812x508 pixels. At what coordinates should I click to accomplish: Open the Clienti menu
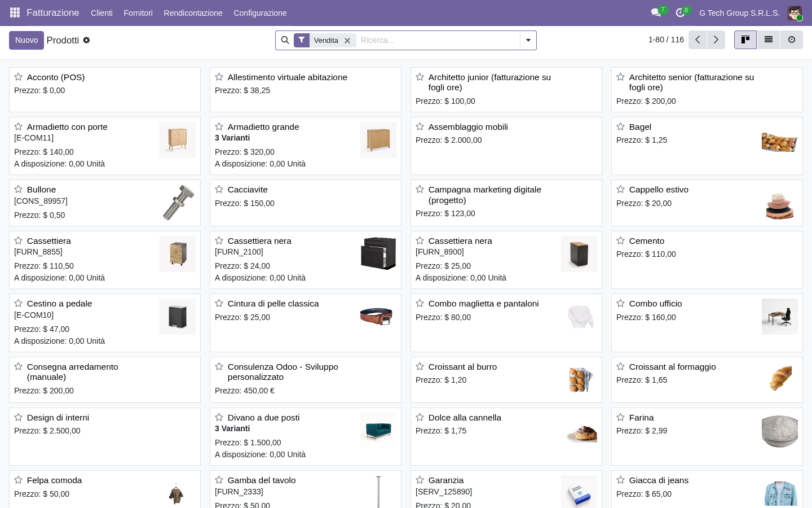coord(101,13)
